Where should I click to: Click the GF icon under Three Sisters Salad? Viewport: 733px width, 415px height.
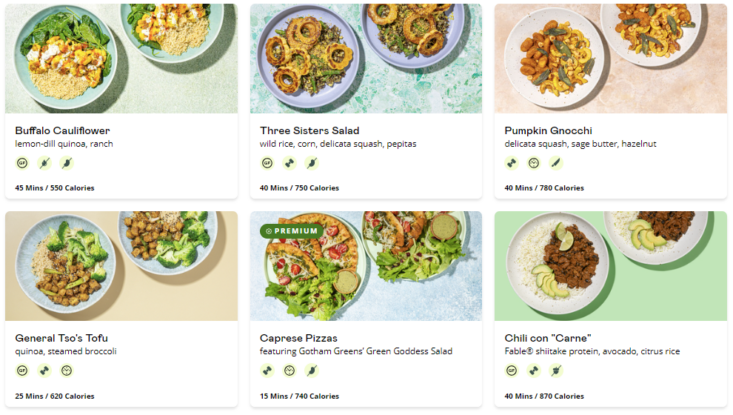(267, 163)
